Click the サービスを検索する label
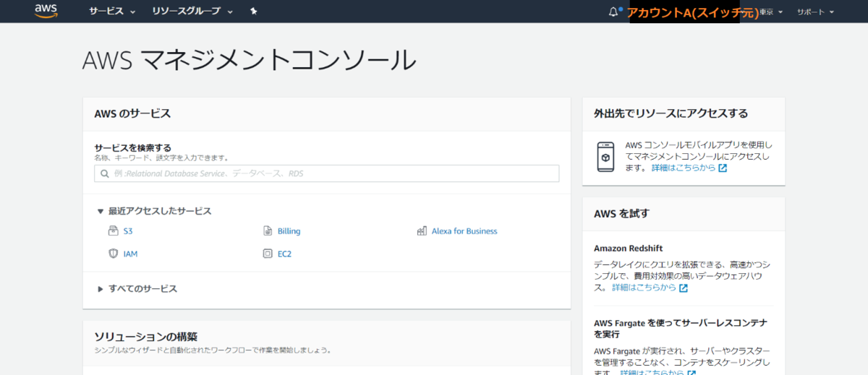 pos(132,147)
